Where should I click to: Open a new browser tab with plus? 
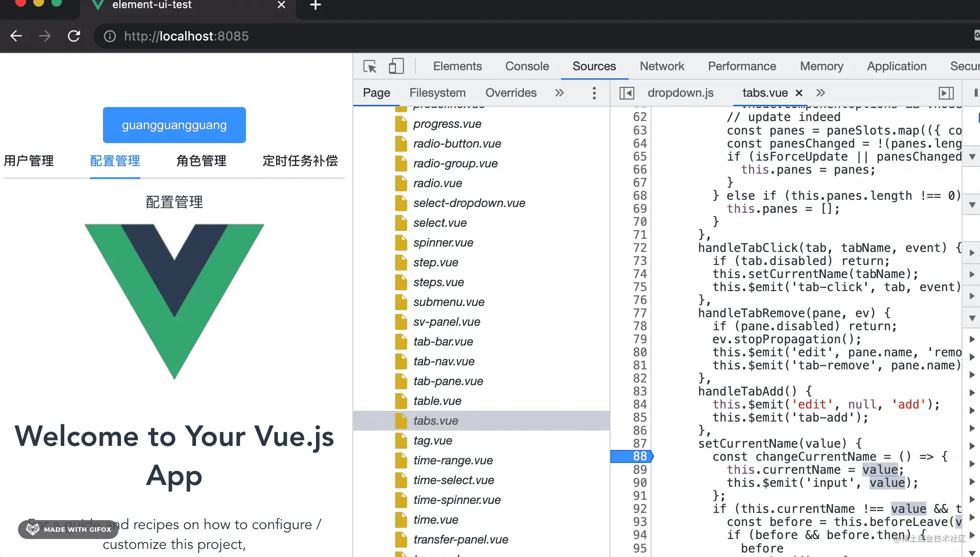316,5
